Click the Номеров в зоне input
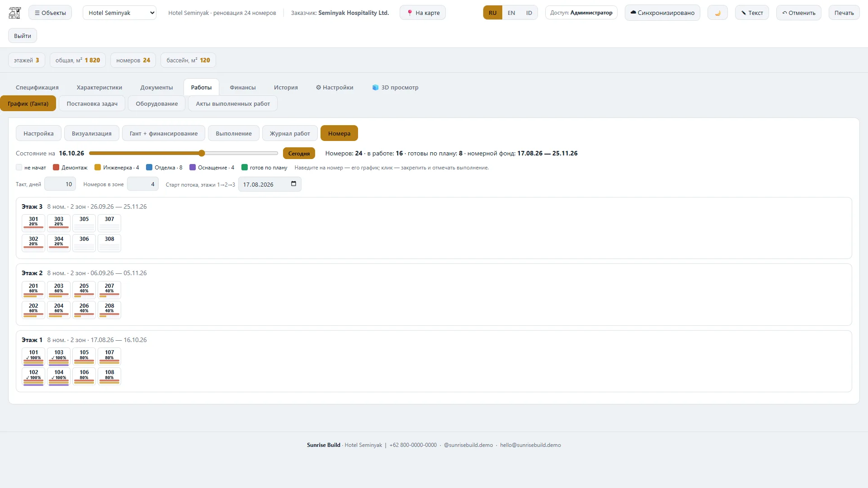868x488 pixels. [x=143, y=184]
